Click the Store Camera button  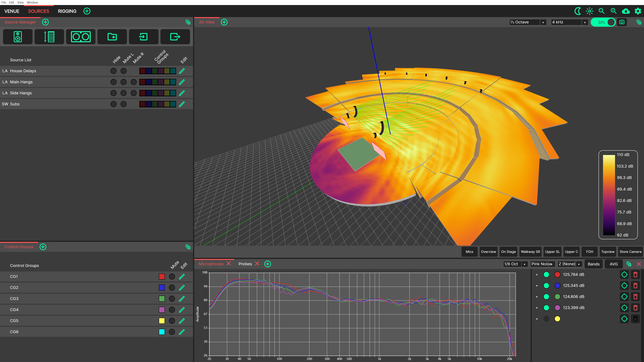630,252
